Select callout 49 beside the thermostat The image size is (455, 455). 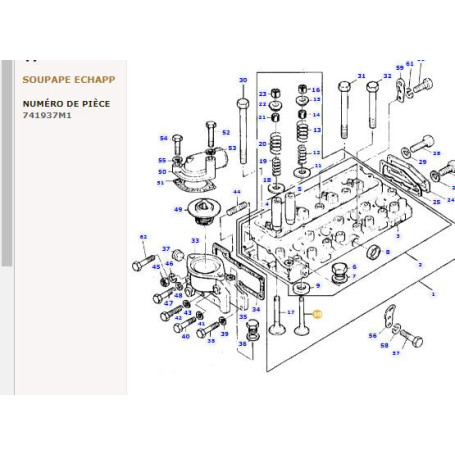pos(178,209)
